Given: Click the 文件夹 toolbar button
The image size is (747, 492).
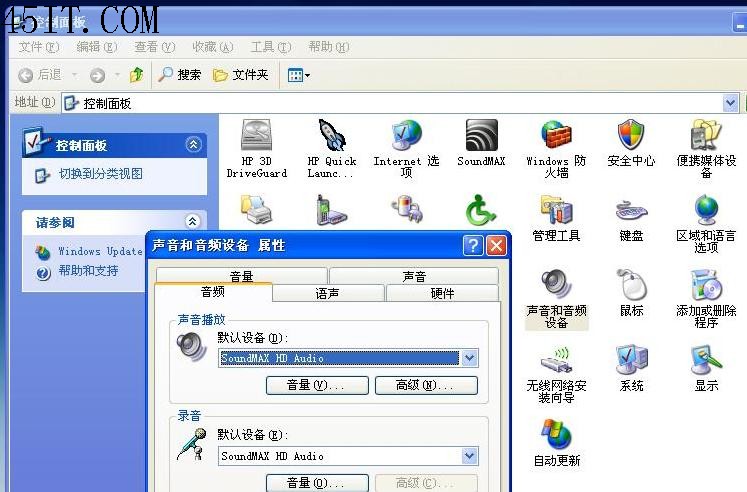Looking at the screenshot, I should click(x=241, y=75).
